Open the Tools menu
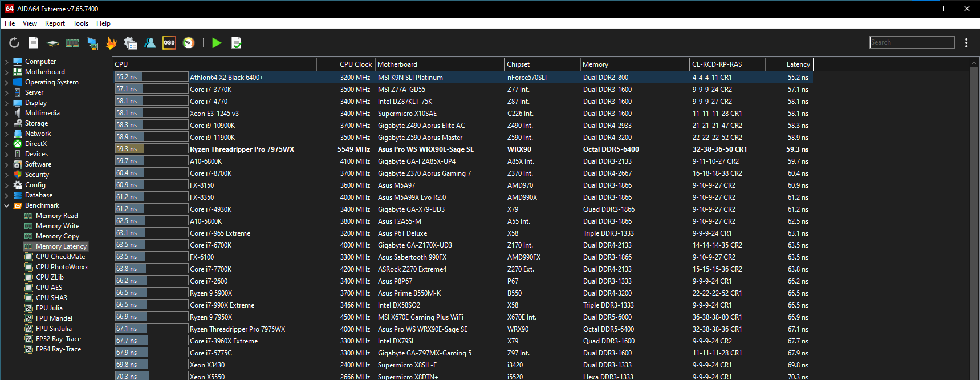The image size is (980, 380). click(x=80, y=23)
